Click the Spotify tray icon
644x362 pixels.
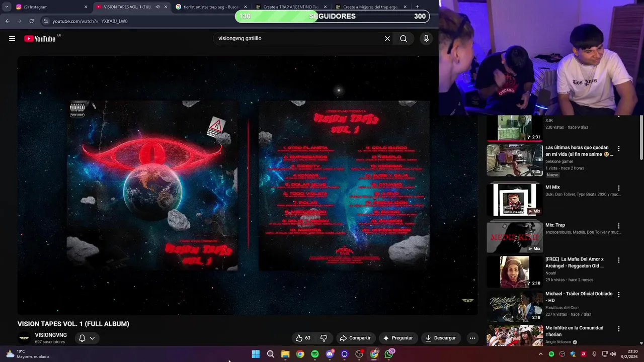point(551,354)
